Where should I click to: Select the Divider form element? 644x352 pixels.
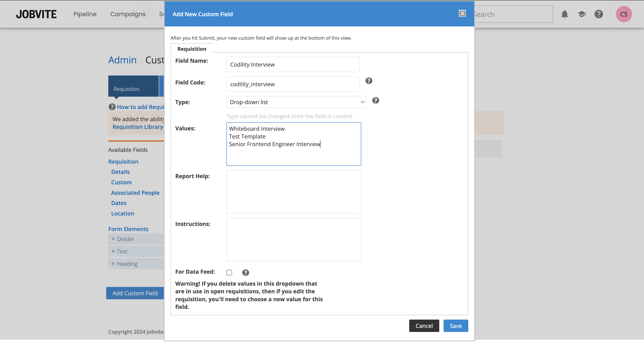tap(136, 239)
